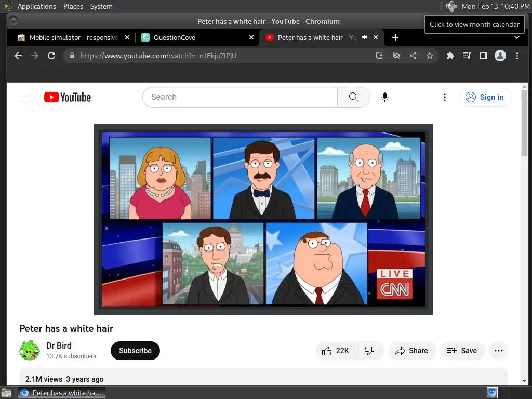Open the Chromium three-dot menu
This screenshot has width=532, height=399.
click(517, 56)
